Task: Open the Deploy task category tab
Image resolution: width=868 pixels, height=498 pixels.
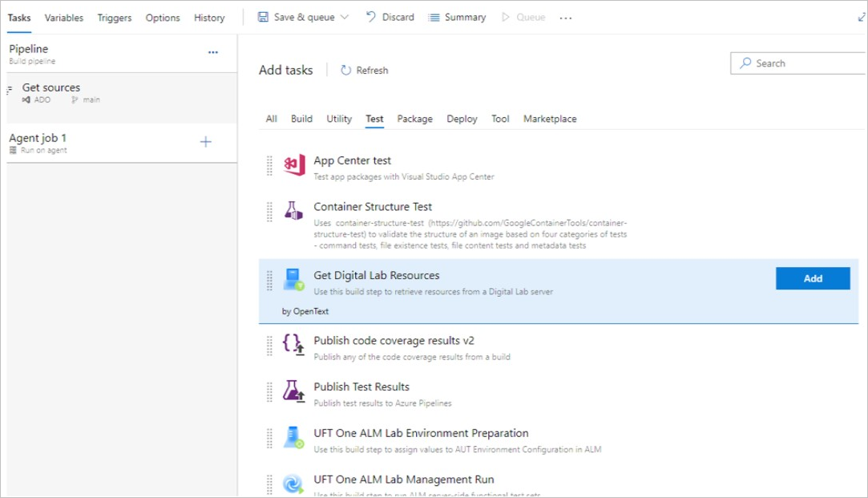Action: click(462, 119)
